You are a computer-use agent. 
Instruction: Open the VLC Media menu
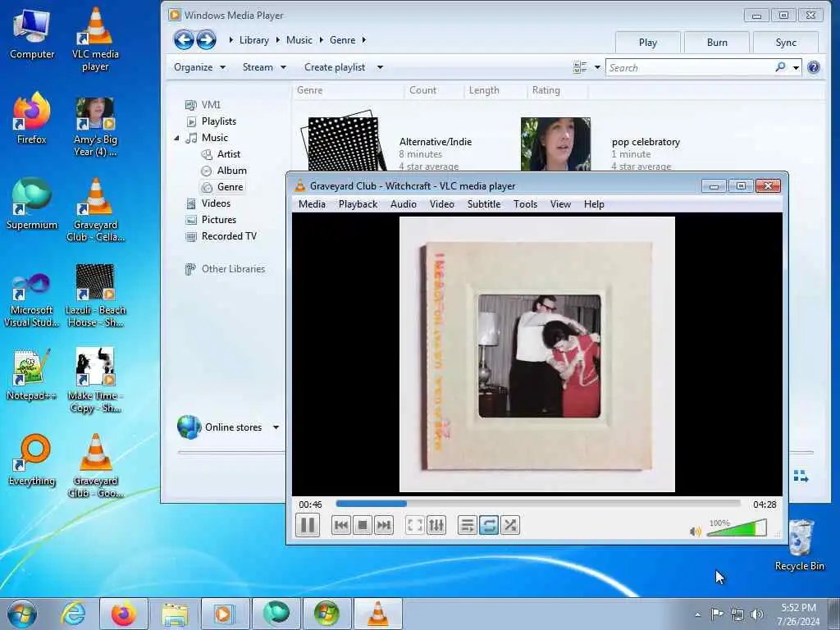pyautogui.click(x=312, y=204)
